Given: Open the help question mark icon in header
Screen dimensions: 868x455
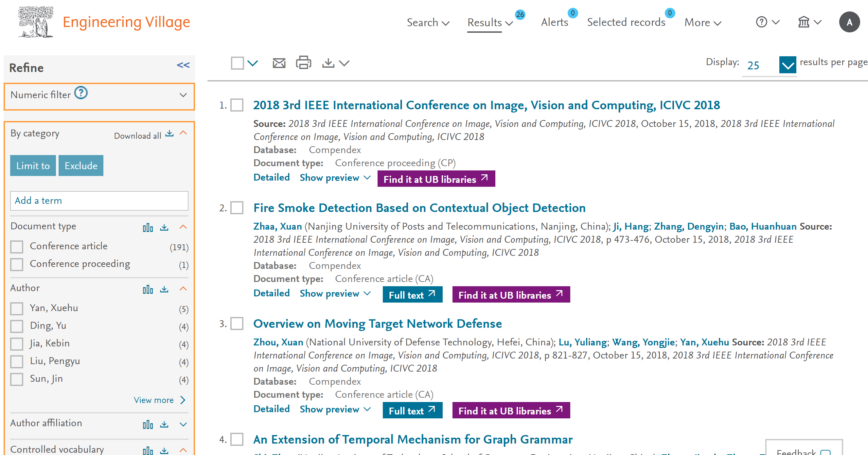Looking at the screenshot, I should click(x=761, y=22).
